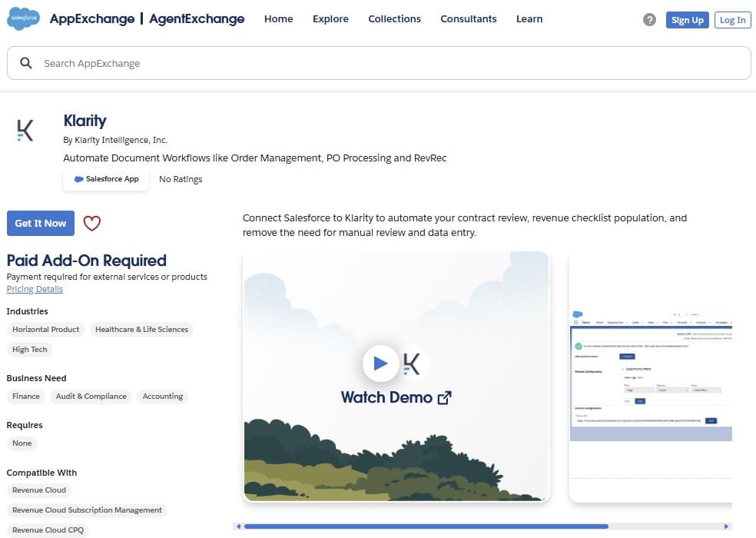The image size is (756, 538).
Task: Select the Revenue Cloud CPQ tag
Action: [48, 530]
